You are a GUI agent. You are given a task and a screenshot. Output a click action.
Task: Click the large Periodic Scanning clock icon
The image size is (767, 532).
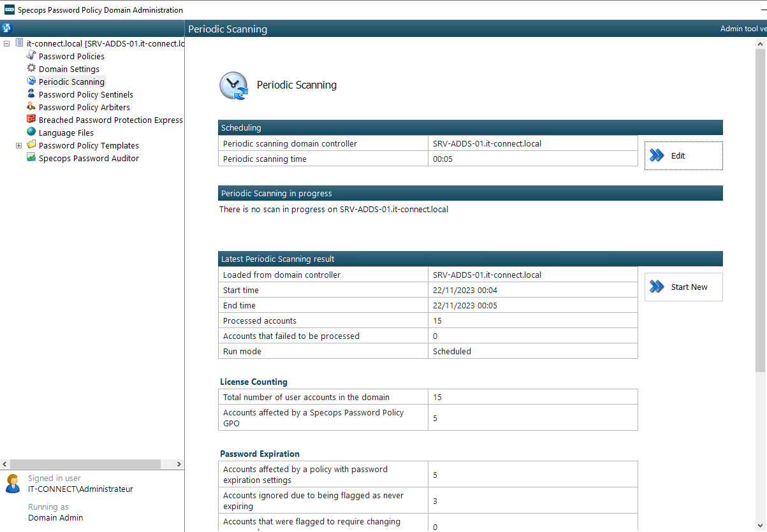(x=233, y=85)
